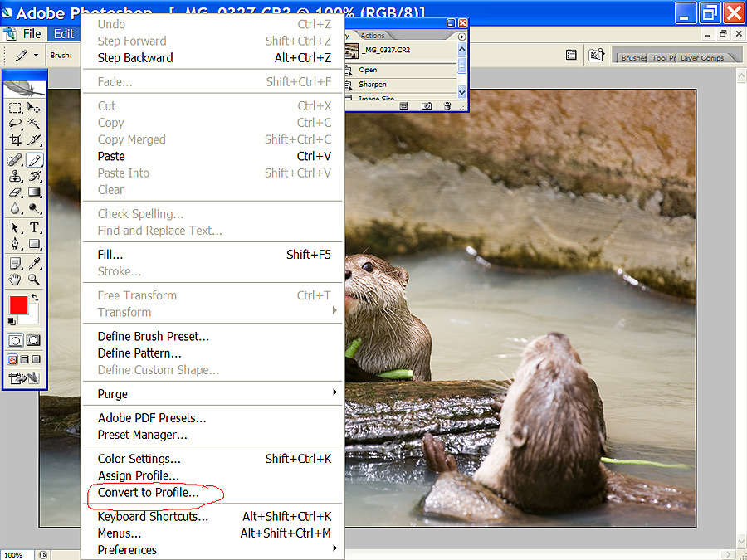Switch to Quick Mask mode

tap(34, 340)
